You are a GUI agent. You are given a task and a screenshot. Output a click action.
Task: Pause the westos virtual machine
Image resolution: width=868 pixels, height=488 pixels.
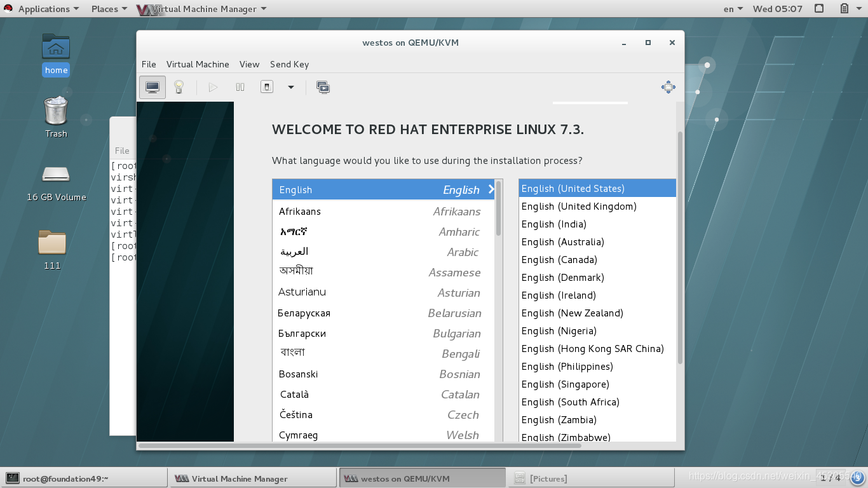click(240, 87)
